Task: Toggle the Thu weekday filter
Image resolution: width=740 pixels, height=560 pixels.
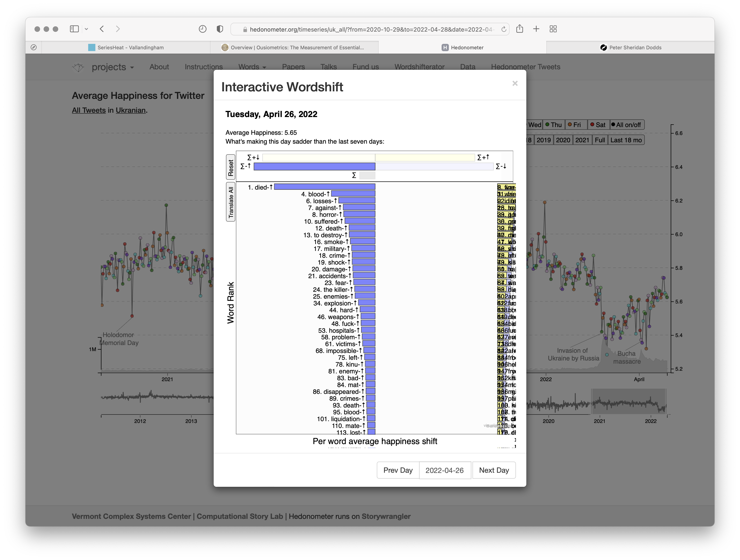Action: tap(554, 125)
